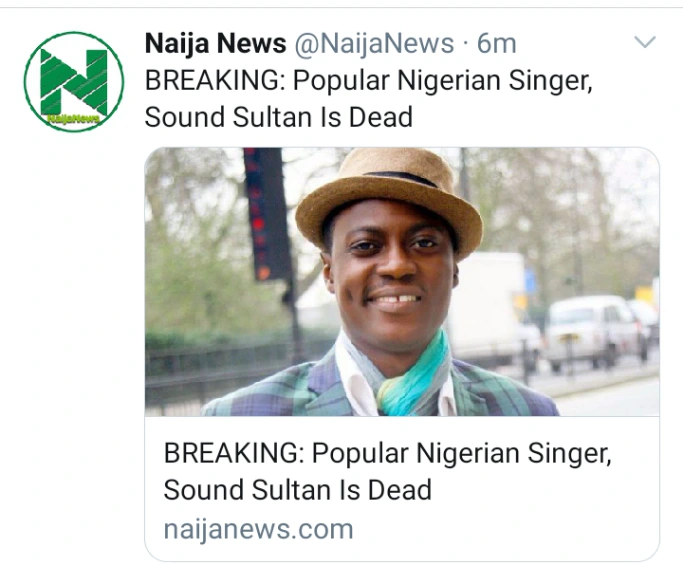Screen dimensions: 683x564
Task: Click the tweet body's first line starting BREAKING
Action: click(369, 80)
